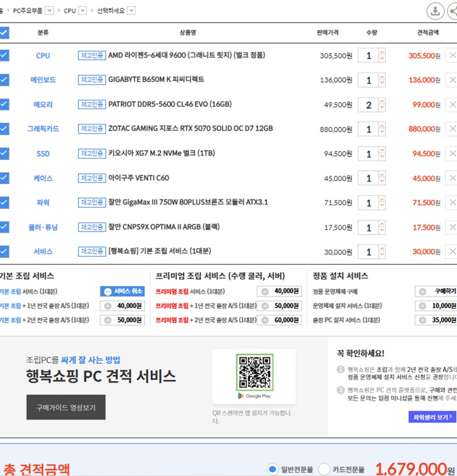The width and height of the screenshot is (457, 476).
Task: Click the download estimate icon
Action: (x=435, y=11)
